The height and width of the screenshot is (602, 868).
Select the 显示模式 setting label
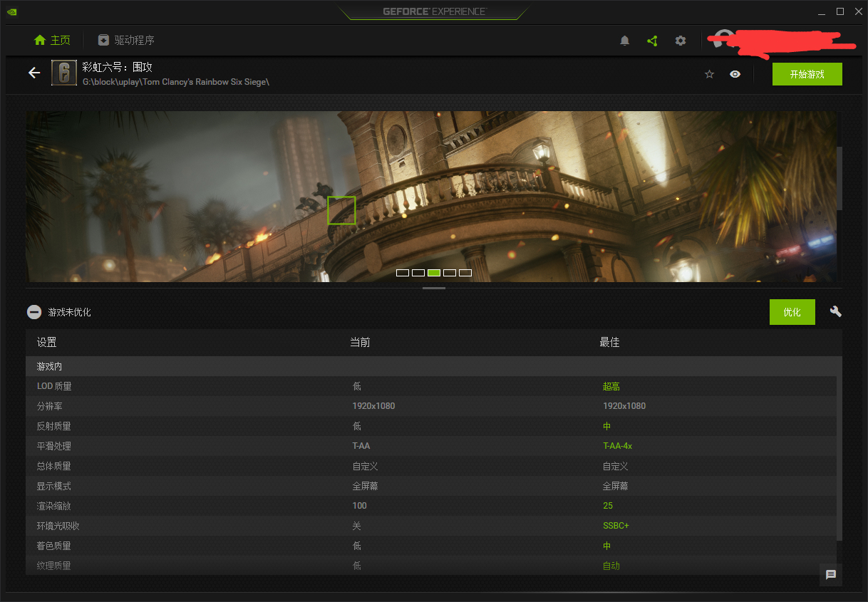[x=54, y=486]
